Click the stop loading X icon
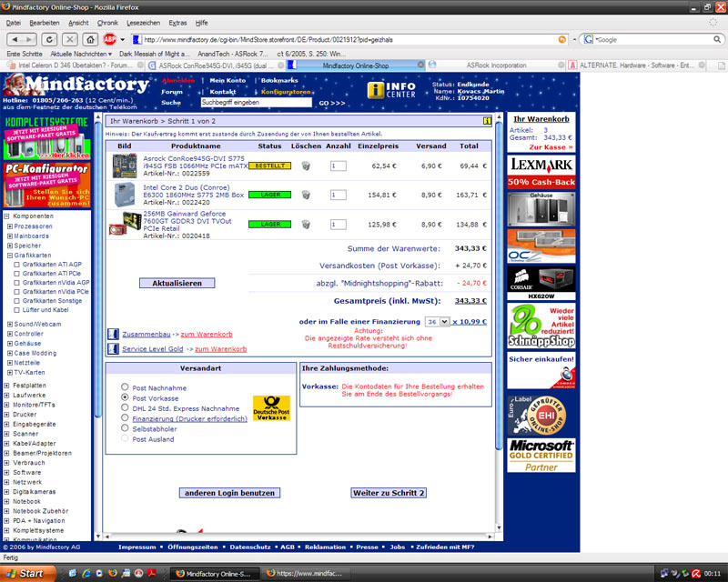This screenshot has height=582, width=728. click(70, 39)
